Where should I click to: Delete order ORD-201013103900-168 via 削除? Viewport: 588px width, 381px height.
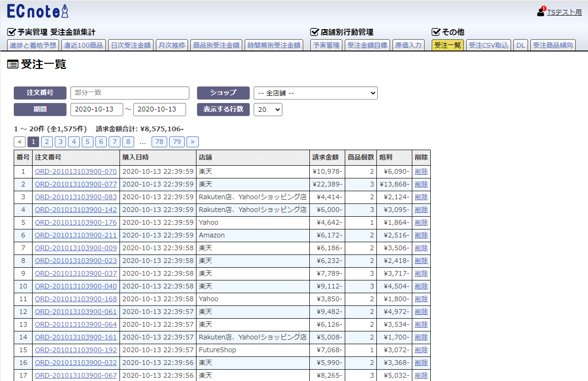(421, 299)
